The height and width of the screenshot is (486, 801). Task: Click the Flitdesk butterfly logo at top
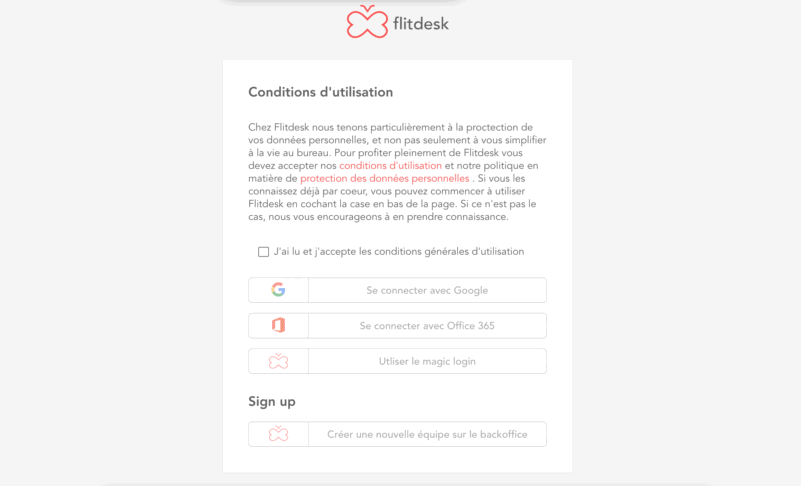pos(367,22)
